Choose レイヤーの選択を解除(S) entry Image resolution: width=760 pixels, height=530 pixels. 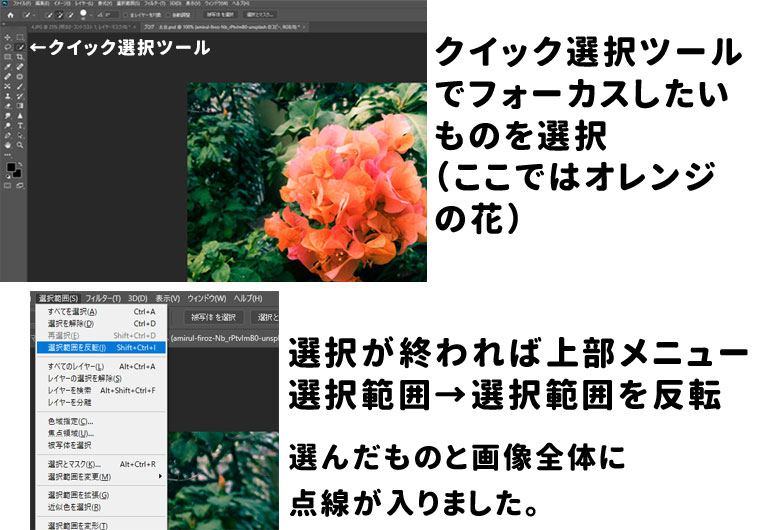tap(101, 378)
